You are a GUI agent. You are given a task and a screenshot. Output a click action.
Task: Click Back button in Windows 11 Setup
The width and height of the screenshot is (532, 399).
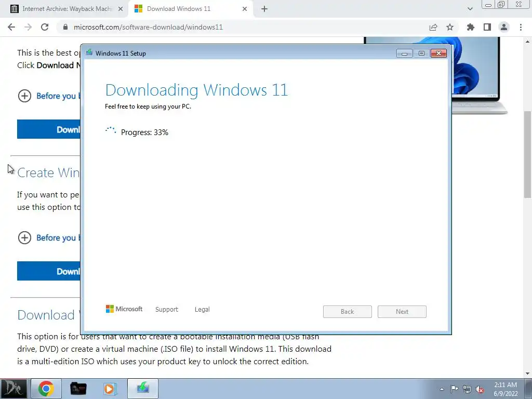pyautogui.click(x=348, y=312)
